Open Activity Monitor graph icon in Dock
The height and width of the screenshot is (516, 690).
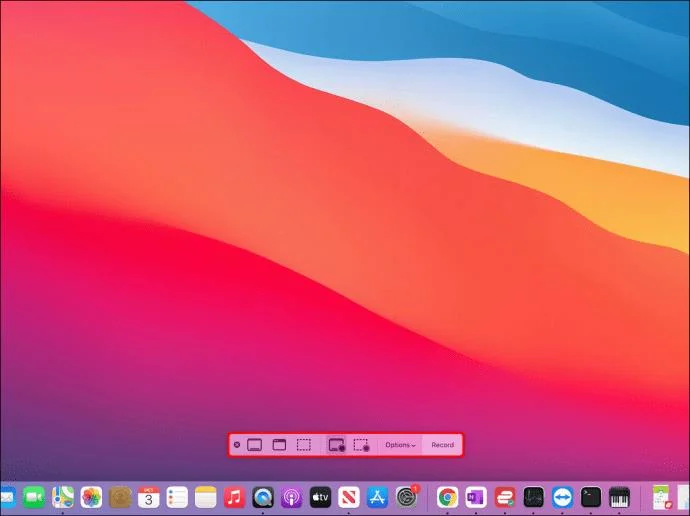pyautogui.click(x=534, y=497)
